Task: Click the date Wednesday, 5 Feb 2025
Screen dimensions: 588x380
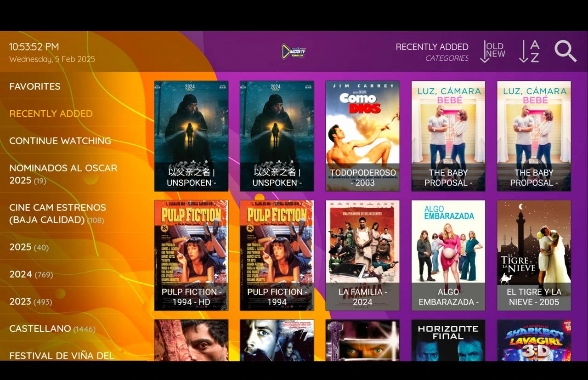Action: [x=52, y=59]
